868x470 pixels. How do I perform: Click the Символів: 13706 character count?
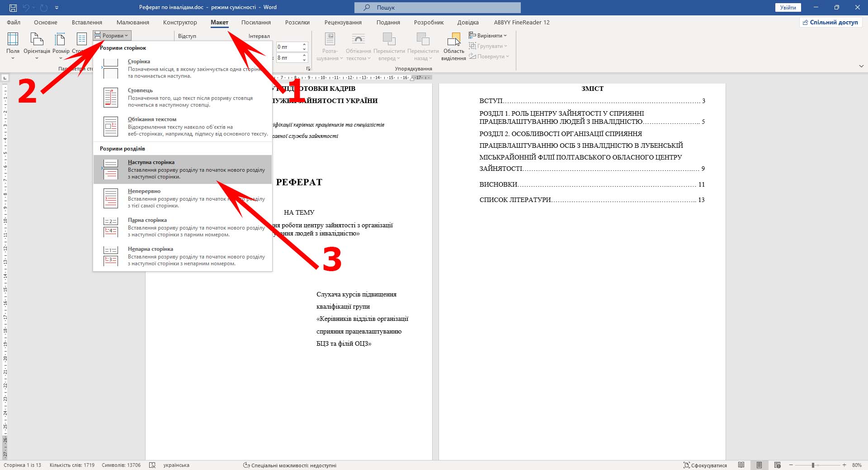121,465
